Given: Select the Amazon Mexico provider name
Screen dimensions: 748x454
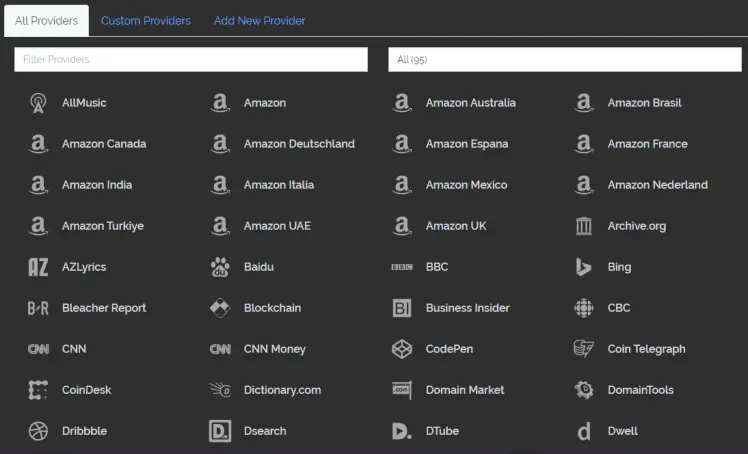Looking at the screenshot, I should pyautogui.click(x=466, y=185).
